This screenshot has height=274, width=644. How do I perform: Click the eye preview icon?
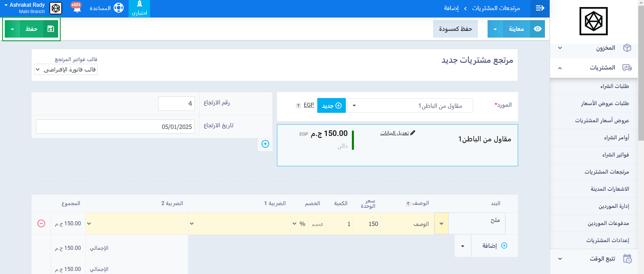[538, 29]
